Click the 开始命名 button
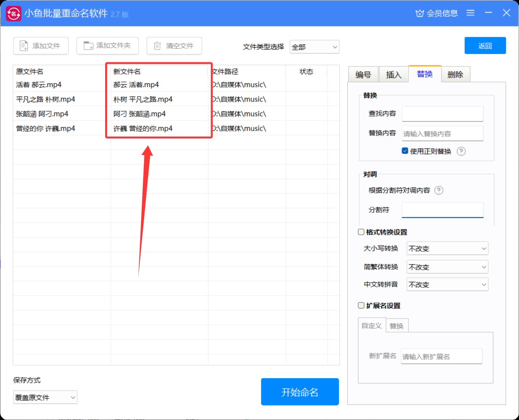The width and height of the screenshot is (519, 420). [x=300, y=392]
